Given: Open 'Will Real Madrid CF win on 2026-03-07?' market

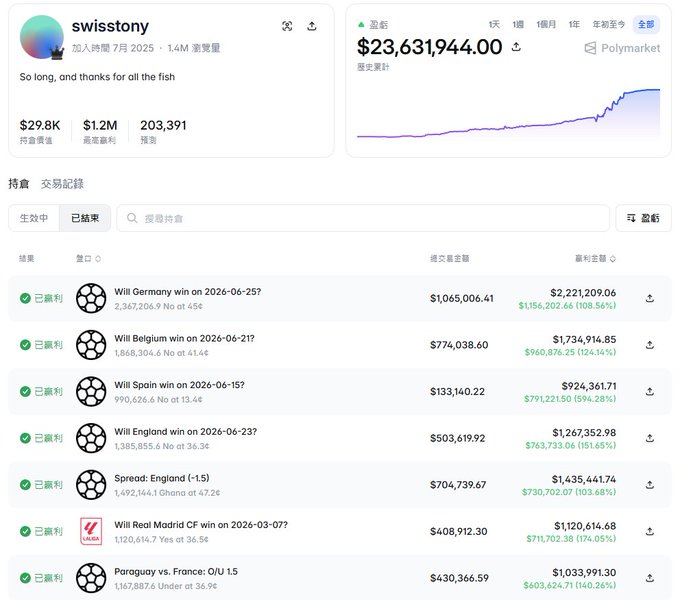Looking at the screenshot, I should coord(201,525).
